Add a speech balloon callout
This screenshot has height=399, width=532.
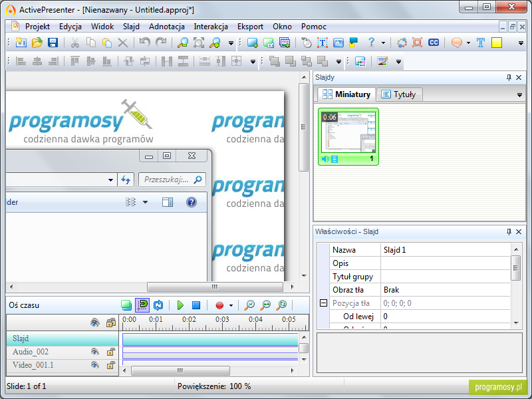[x=457, y=43]
